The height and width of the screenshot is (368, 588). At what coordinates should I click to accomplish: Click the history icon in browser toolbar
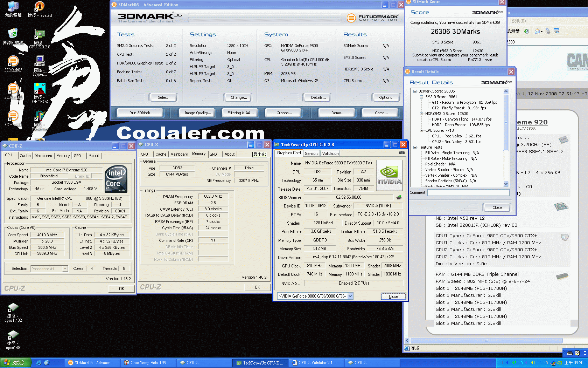click(526, 31)
